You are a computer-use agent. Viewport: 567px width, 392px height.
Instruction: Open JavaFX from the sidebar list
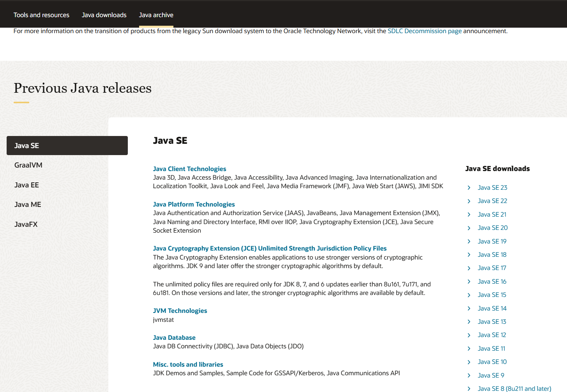(x=26, y=224)
